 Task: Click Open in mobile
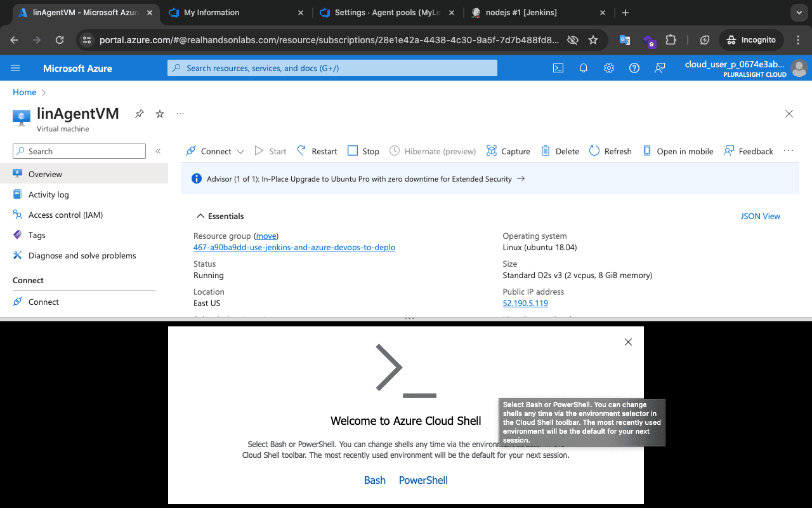(x=678, y=151)
